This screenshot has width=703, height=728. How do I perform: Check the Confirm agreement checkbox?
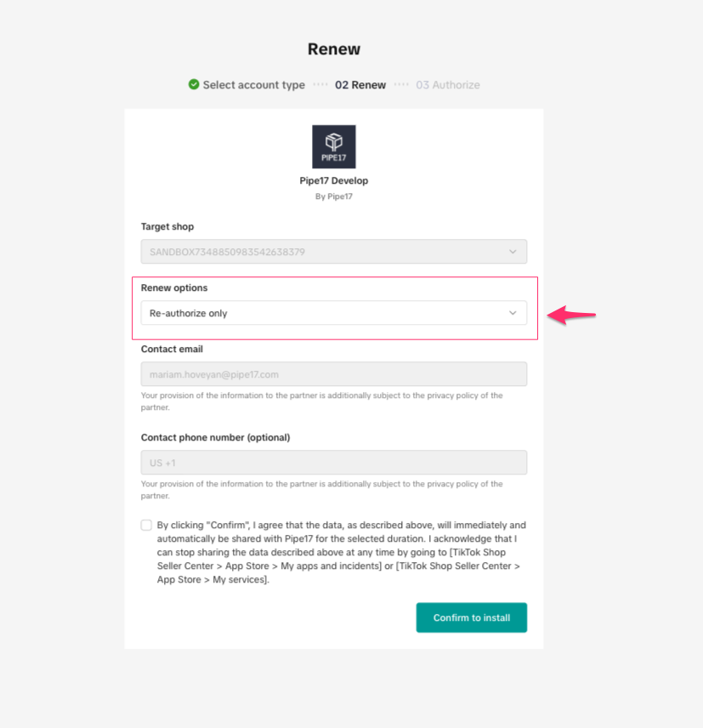[x=146, y=525]
